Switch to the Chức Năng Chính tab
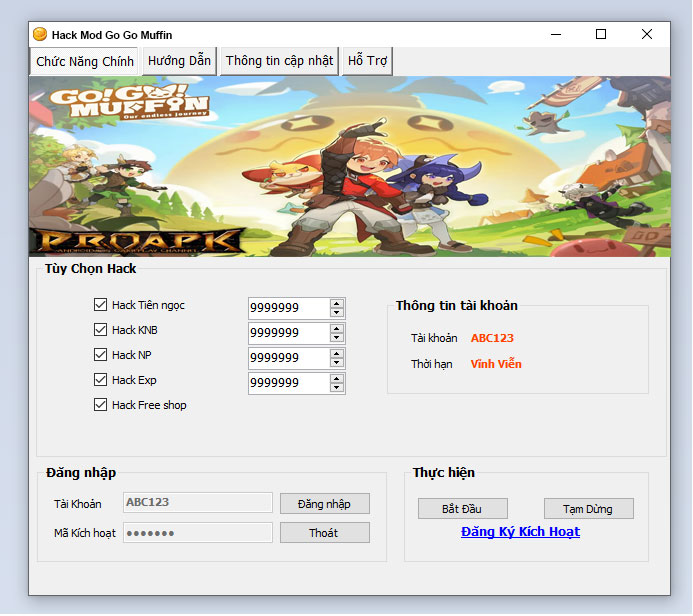 [x=85, y=61]
